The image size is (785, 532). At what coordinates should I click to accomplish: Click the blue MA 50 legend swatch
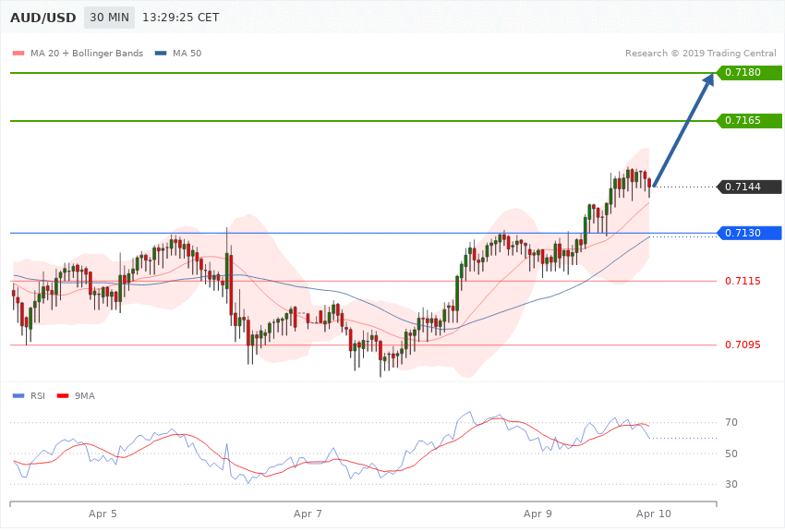pos(161,53)
